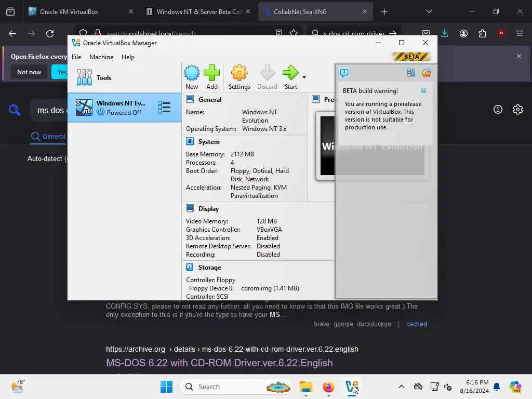This screenshot has width=532, height=399.
Task: Click the delete finished notifications icon
Action: pos(427,73)
